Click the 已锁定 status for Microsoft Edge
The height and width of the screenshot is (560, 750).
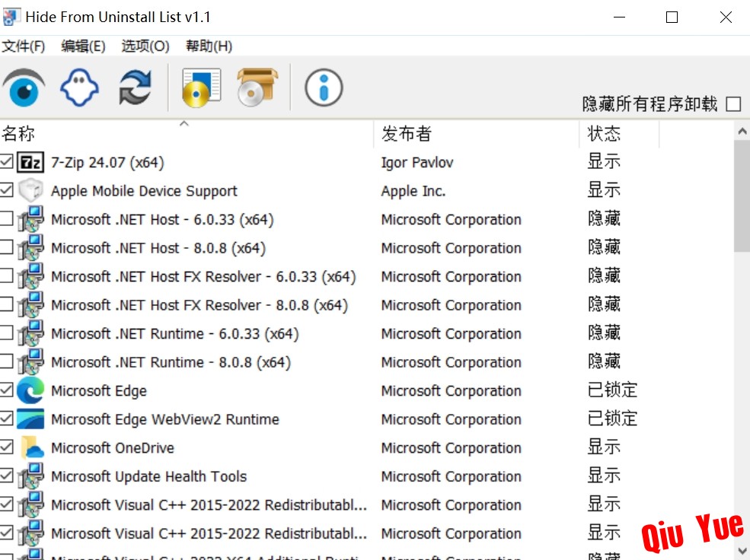click(x=612, y=390)
